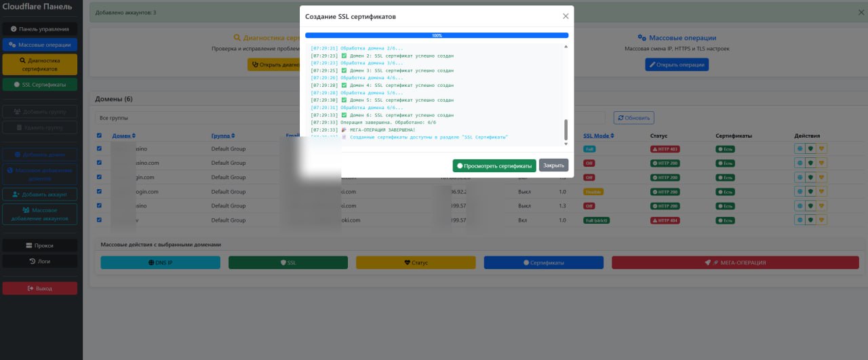
Task: Close the SSL creation dialog with X
Action: [566, 16]
